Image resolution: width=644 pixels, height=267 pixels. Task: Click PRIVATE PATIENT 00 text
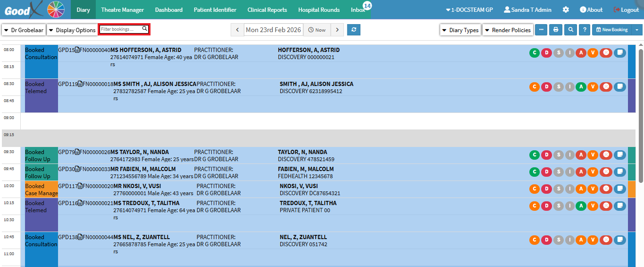tap(305, 210)
